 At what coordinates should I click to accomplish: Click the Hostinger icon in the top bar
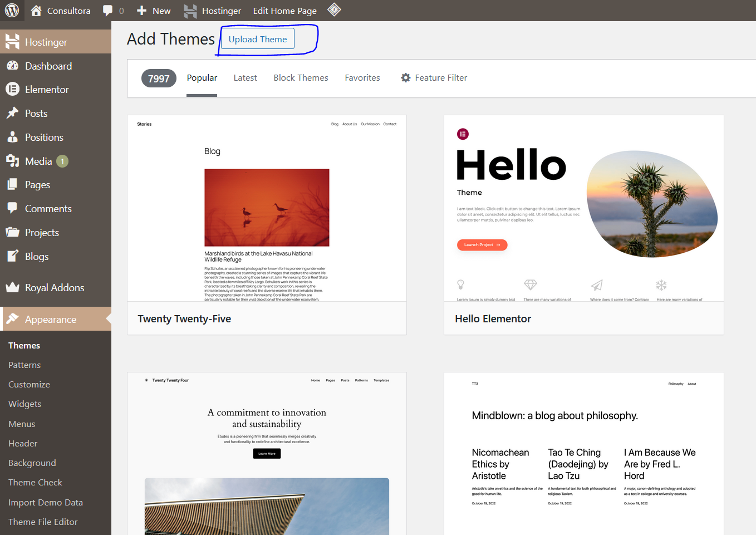pos(190,11)
